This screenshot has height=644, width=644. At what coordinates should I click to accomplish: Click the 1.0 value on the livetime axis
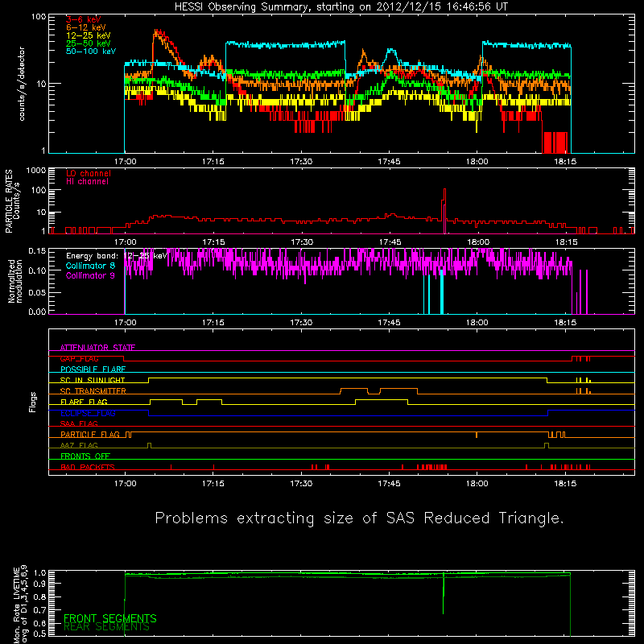click(x=39, y=572)
